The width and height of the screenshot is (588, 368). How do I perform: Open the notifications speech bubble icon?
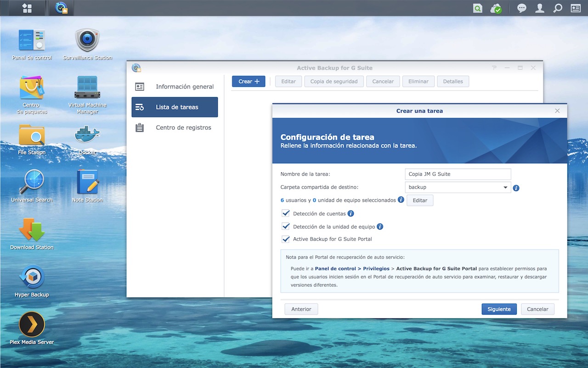click(521, 8)
